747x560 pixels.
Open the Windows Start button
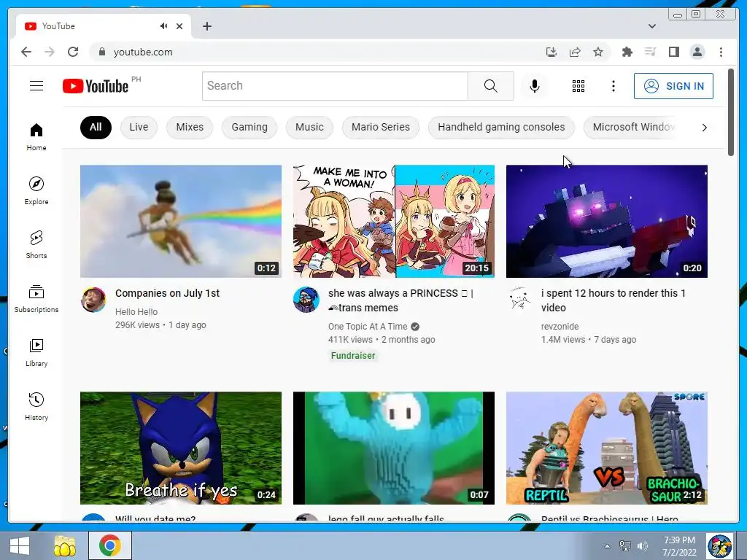pyautogui.click(x=19, y=545)
